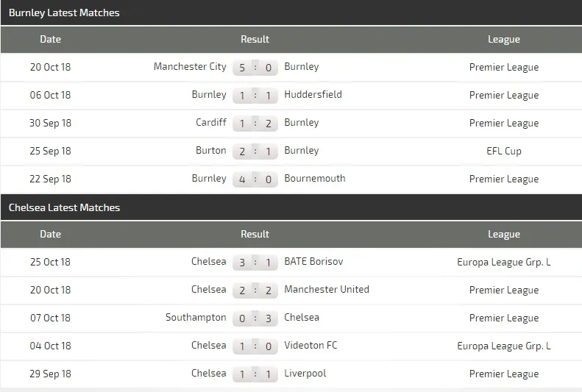582x392 pixels.
Task: Click the Date column header in Burnley table
Action: (51, 39)
